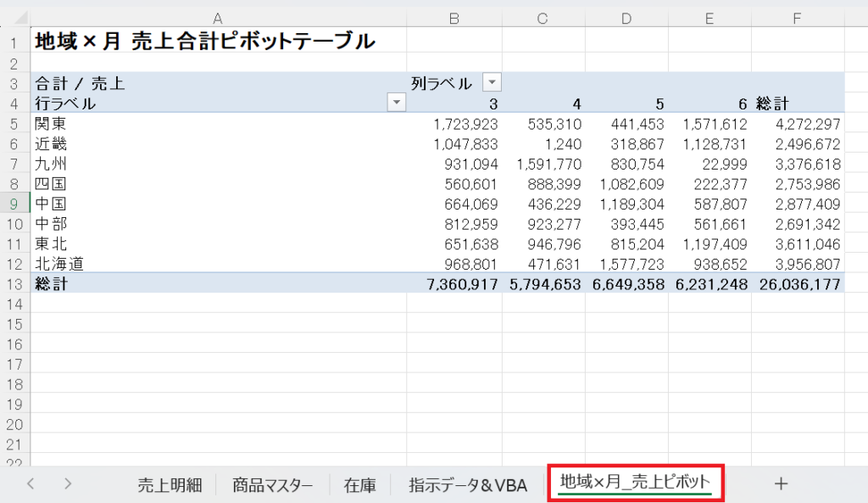
Task: Open the 列ラベル filter dropdown
Action: click(492, 82)
